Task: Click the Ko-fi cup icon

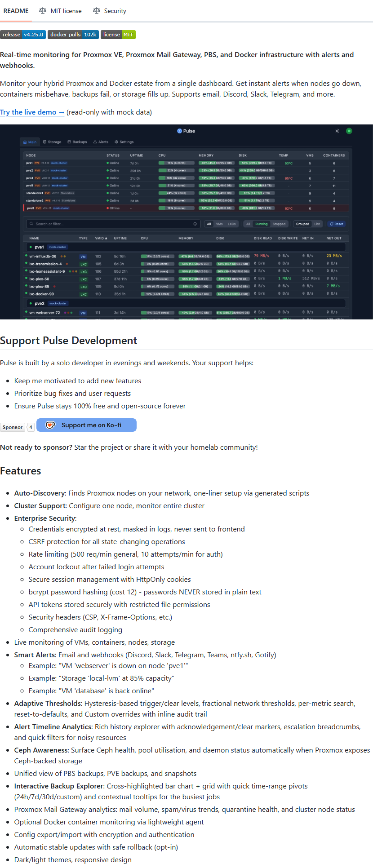Action: click(51, 425)
